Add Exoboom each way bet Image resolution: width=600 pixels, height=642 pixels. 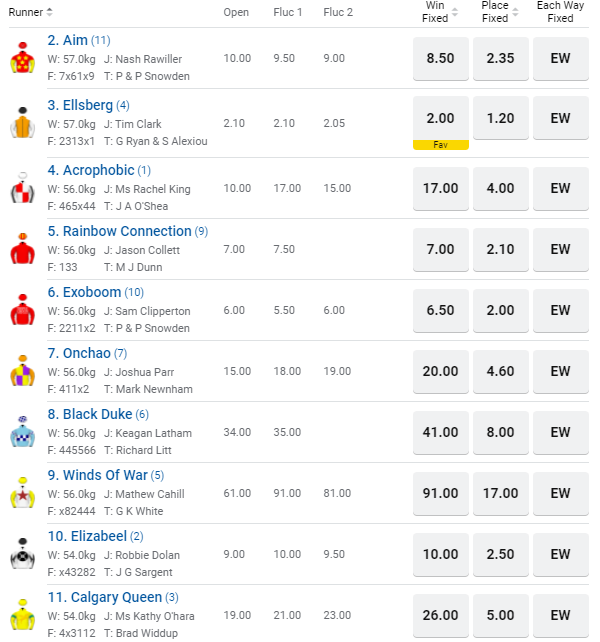point(560,310)
